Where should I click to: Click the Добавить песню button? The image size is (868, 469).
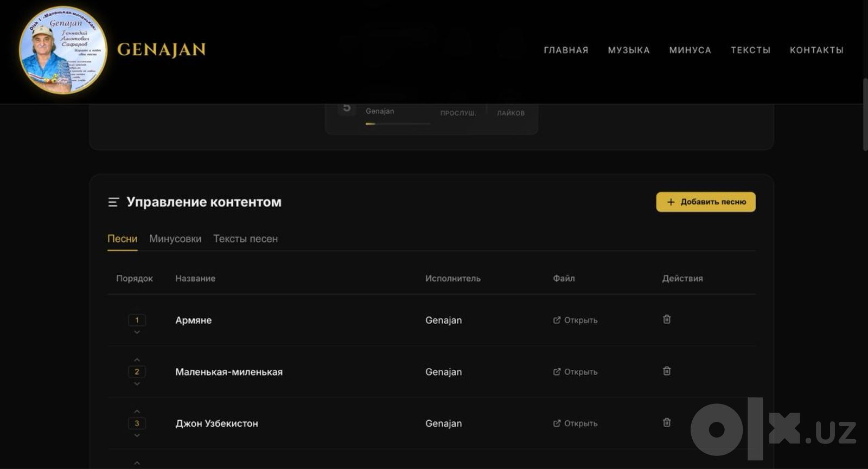706,202
